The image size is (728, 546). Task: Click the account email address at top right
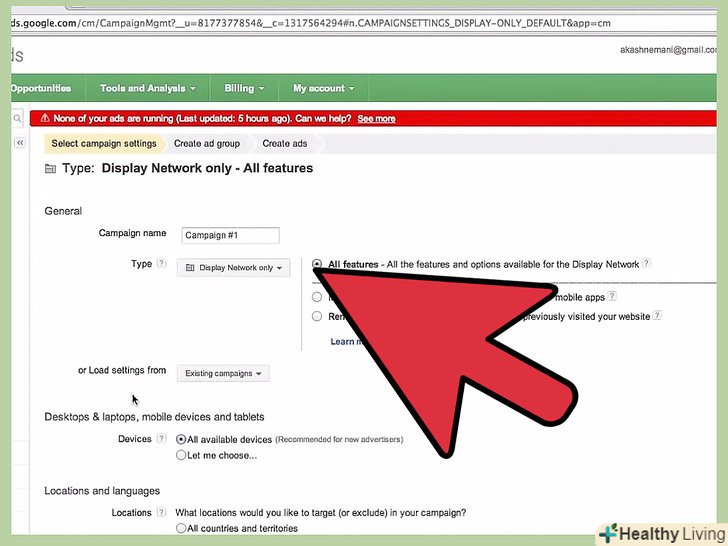tap(668, 50)
